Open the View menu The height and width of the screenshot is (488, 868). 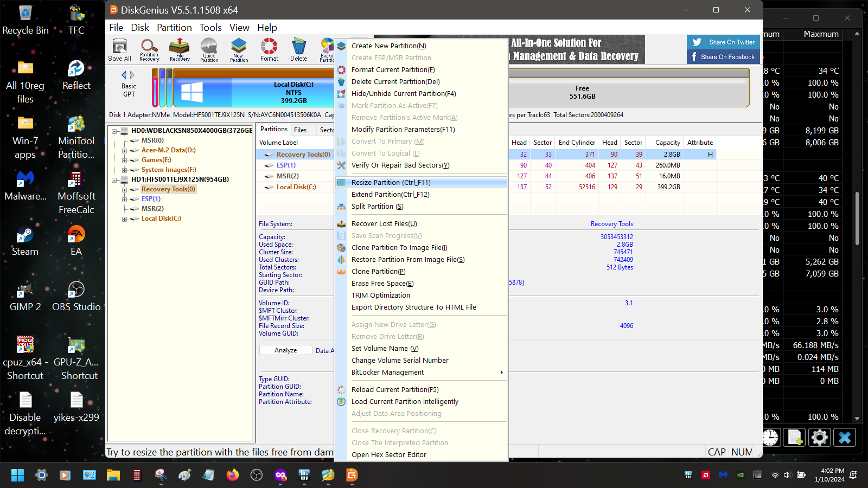tap(239, 28)
